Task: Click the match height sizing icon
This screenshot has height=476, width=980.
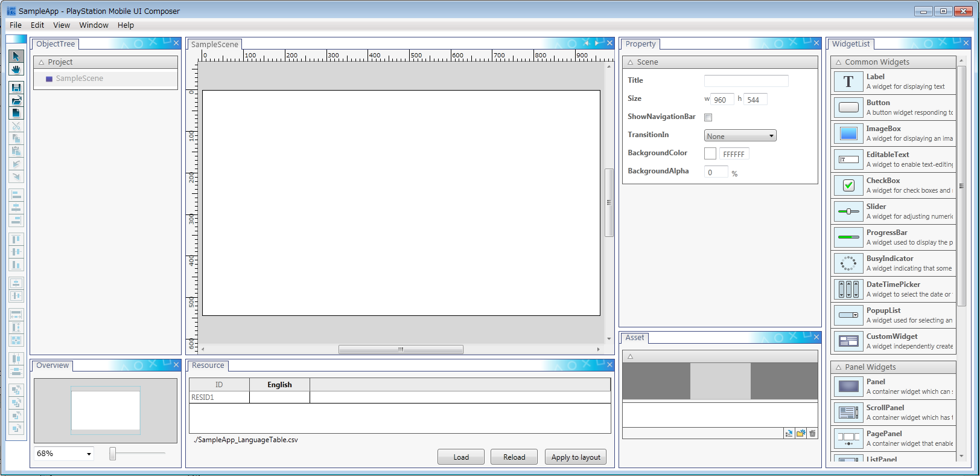Action: click(x=16, y=327)
